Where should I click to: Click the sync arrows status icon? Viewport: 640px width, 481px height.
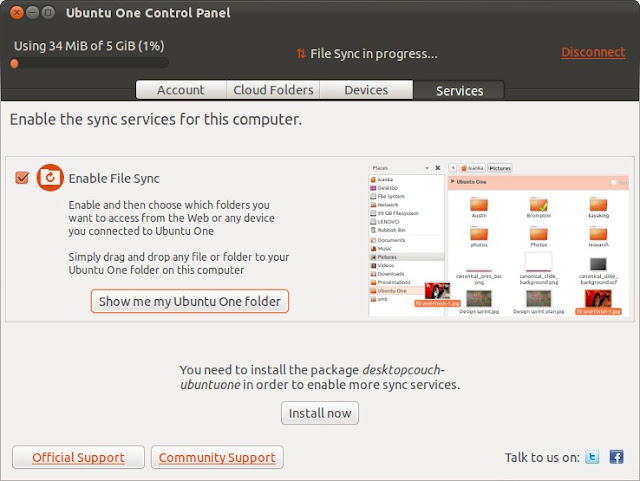(x=300, y=53)
